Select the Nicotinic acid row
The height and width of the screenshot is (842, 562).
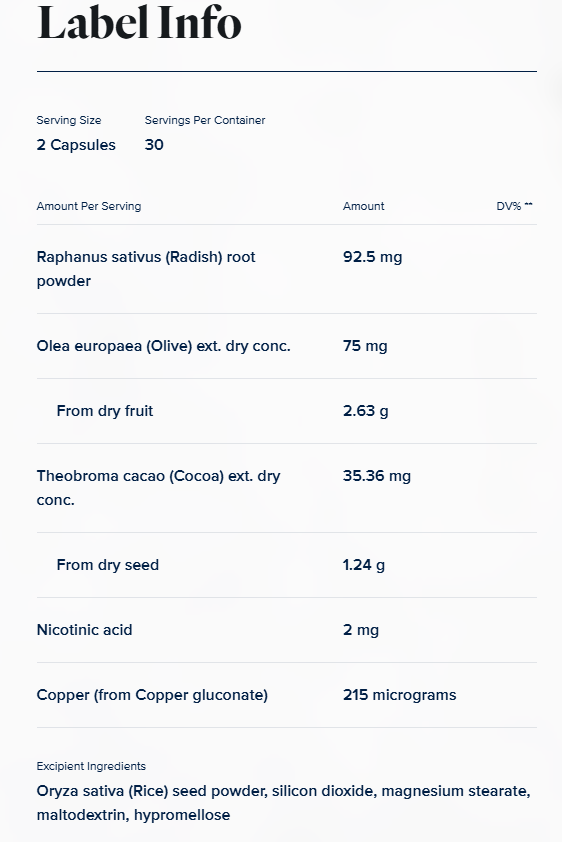(x=287, y=630)
